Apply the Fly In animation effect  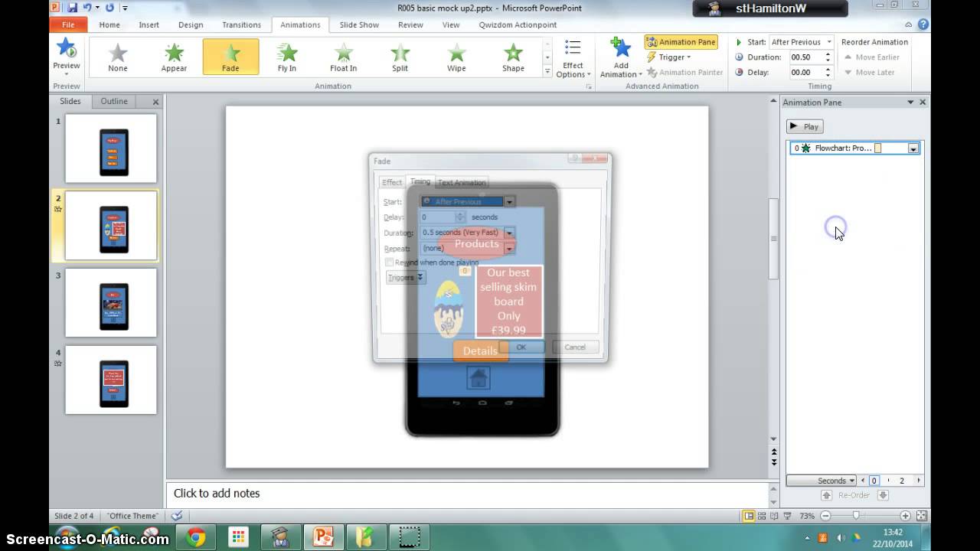coord(287,57)
